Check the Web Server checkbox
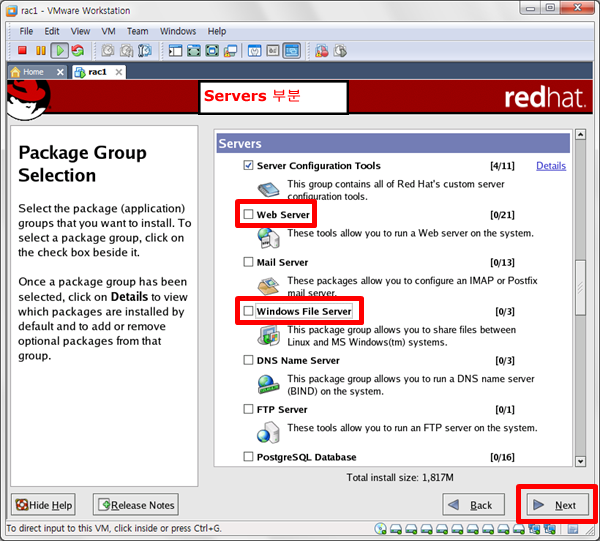The height and width of the screenshot is (541, 600). click(x=248, y=214)
